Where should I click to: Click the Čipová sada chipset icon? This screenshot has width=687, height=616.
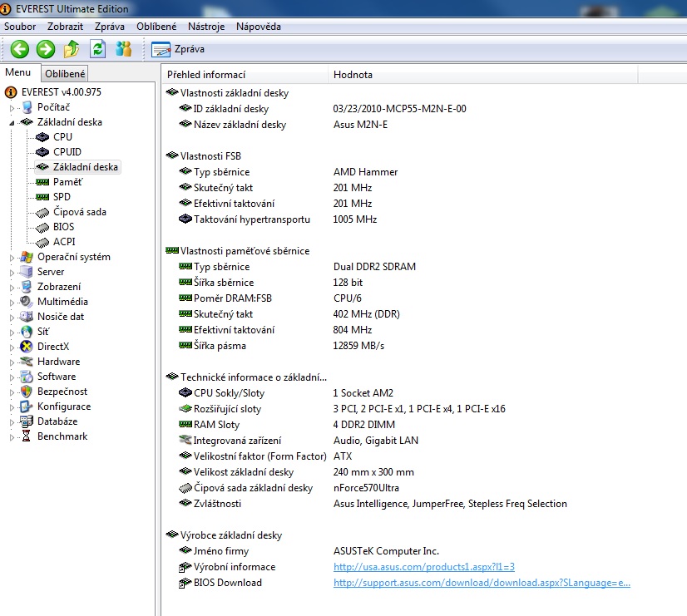click(x=42, y=212)
